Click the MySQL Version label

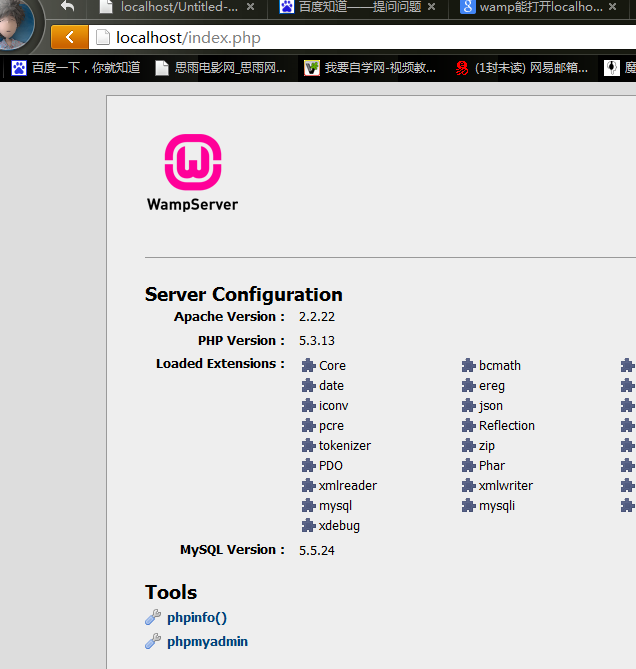coord(232,550)
